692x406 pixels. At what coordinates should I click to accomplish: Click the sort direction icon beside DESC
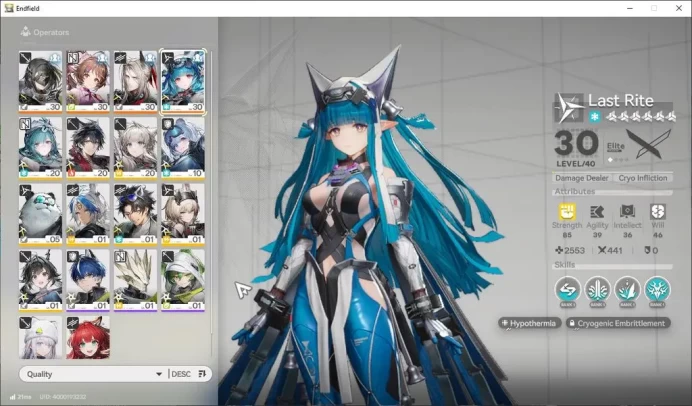click(x=202, y=374)
